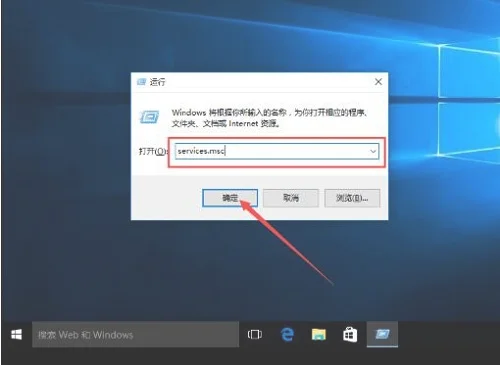The image size is (500, 365).
Task: Click the Run dialog title bar icon
Action: click(141, 82)
